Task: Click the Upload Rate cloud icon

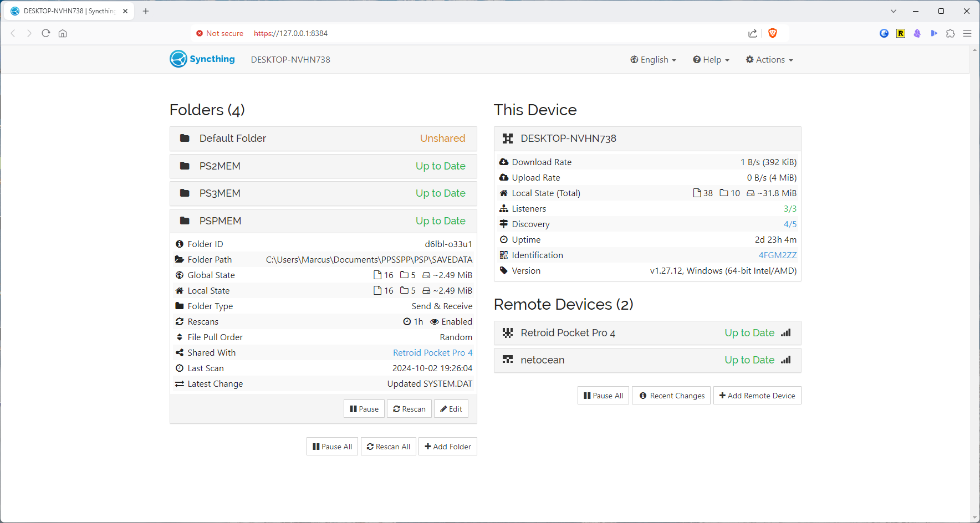Action: (x=504, y=177)
